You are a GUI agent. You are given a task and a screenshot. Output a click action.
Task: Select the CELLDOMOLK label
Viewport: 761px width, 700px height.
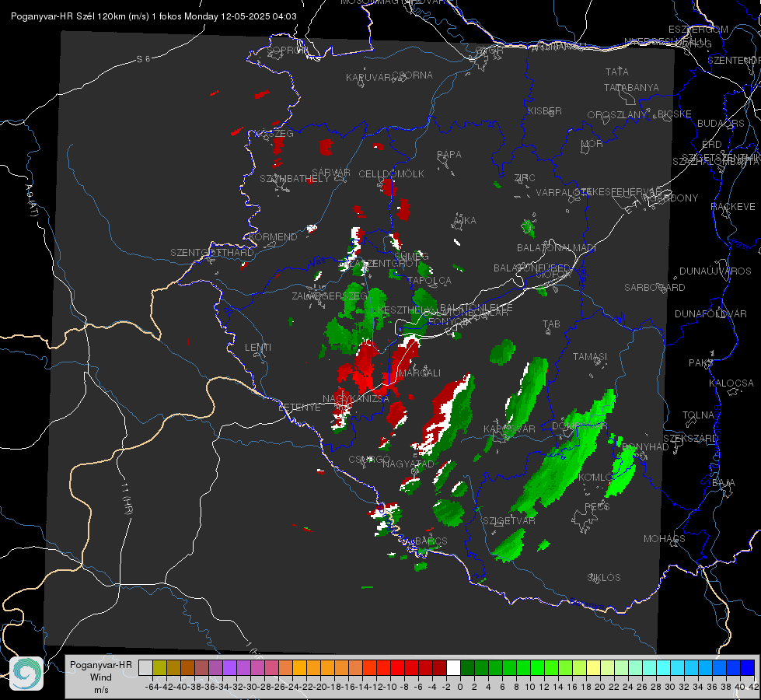pyautogui.click(x=391, y=174)
